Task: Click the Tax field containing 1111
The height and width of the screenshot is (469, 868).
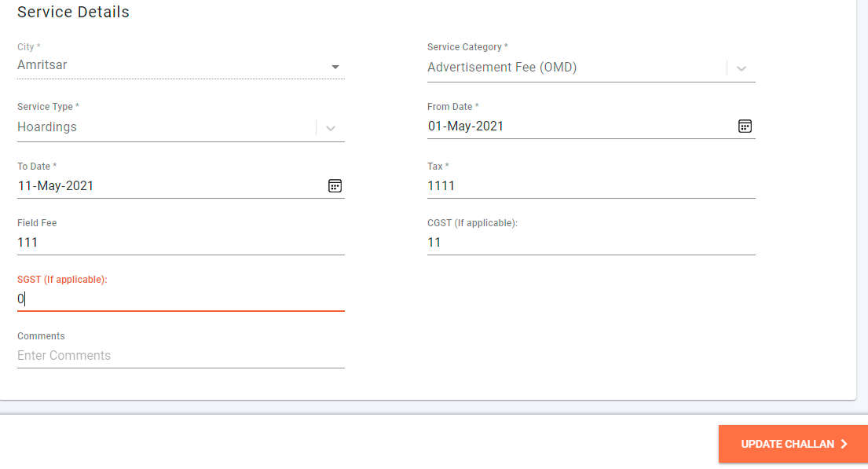Action: pos(589,186)
